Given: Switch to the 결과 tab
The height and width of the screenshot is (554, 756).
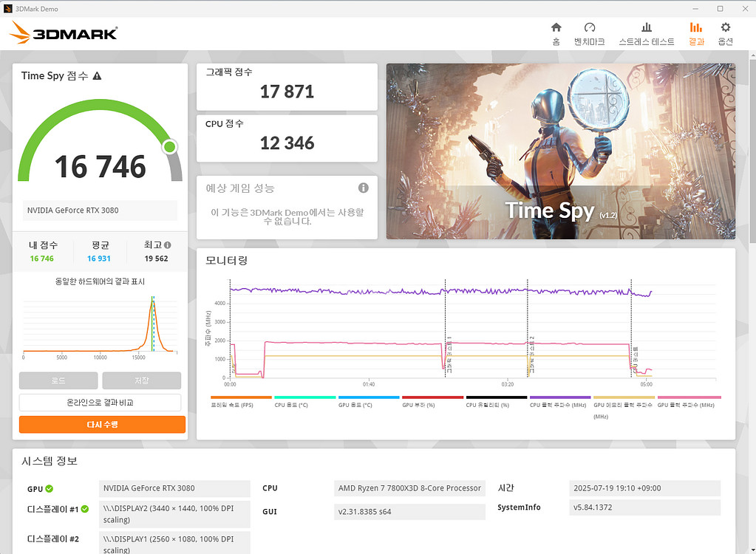Looking at the screenshot, I should pyautogui.click(x=695, y=30).
